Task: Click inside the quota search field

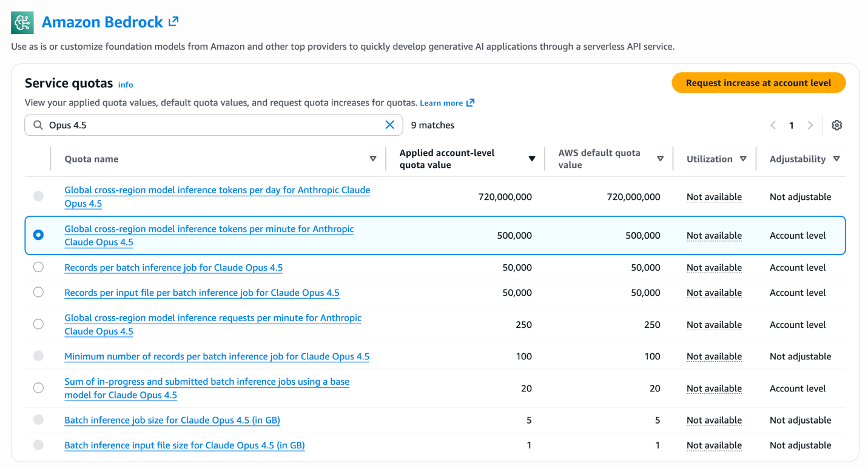Action: (182, 125)
